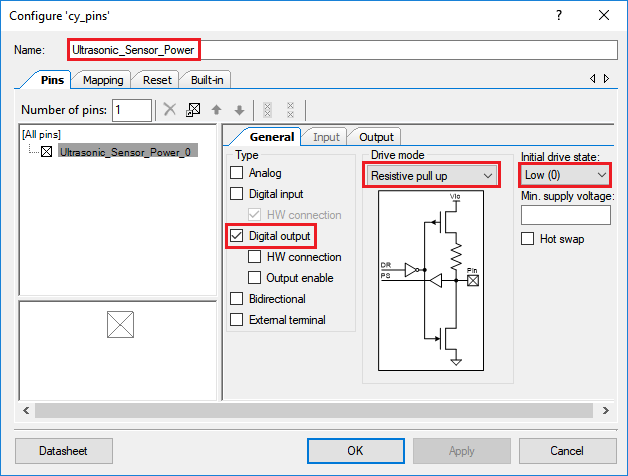Open the Drive mode dropdown

pyautogui.click(x=431, y=175)
